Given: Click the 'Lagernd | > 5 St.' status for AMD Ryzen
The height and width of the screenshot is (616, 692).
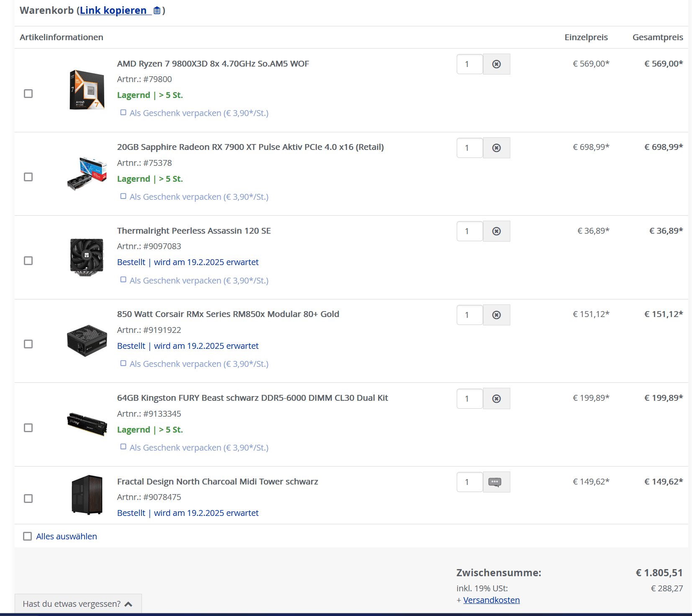Looking at the screenshot, I should (x=150, y=95).
